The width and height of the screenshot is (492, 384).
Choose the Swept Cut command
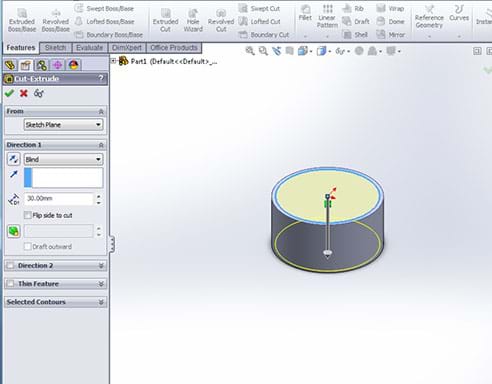pyautogui.click(x=259, y=8)
